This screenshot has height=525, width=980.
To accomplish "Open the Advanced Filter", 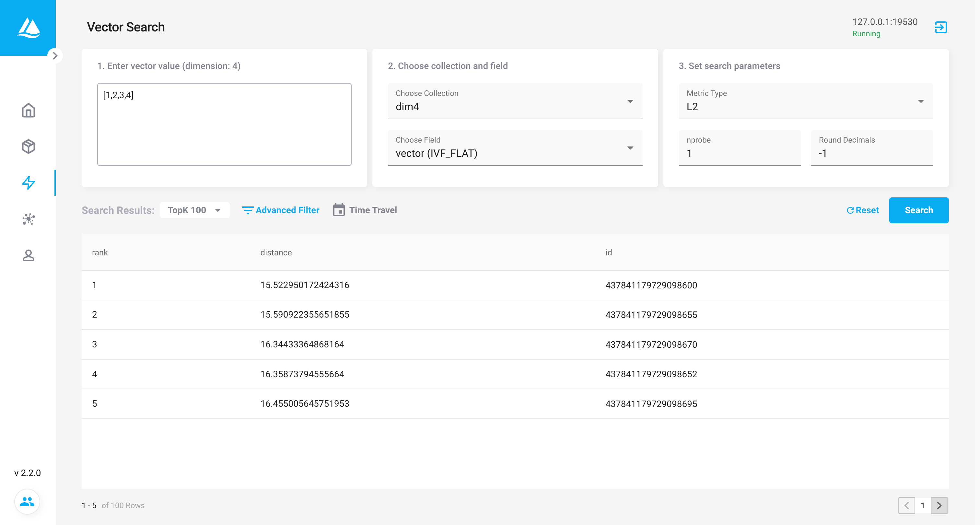I will (x=280, y=210).
